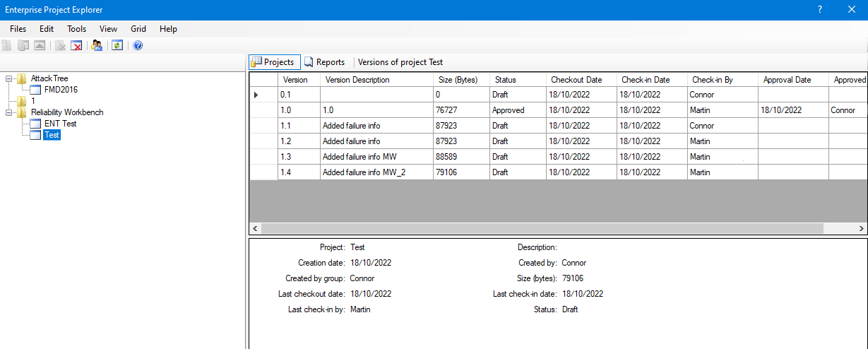Viewport: 868px width, 349px height.
Task: Open the Tools menu
Action: [x=76, y=29]
